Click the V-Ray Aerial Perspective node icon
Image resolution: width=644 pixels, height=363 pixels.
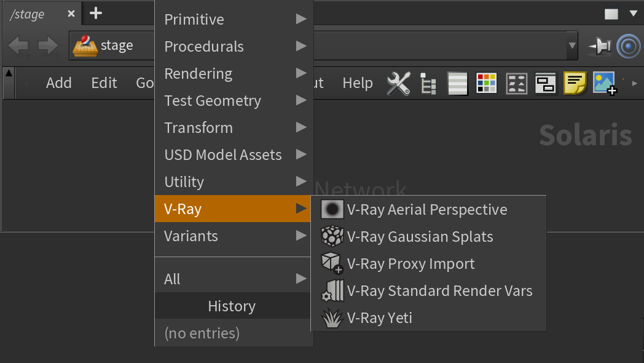(x=332, y=209)
